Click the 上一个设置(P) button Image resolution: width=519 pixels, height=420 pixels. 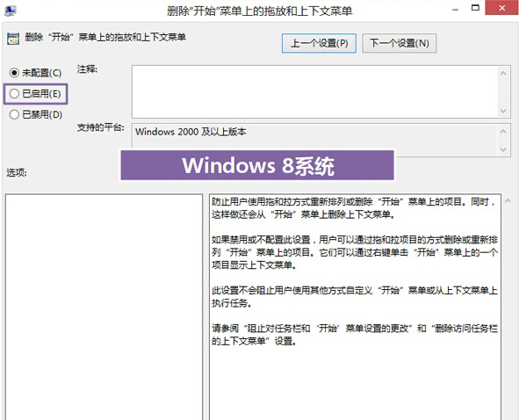coord(319,43)
